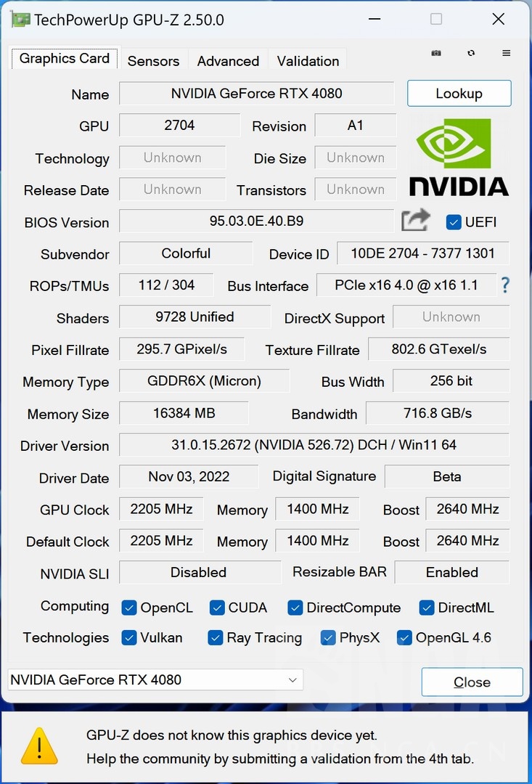Viewport: 532px width, 784px height.
Task: Click the GPU-Z icon in the title bar
Action: coord(20,19)
